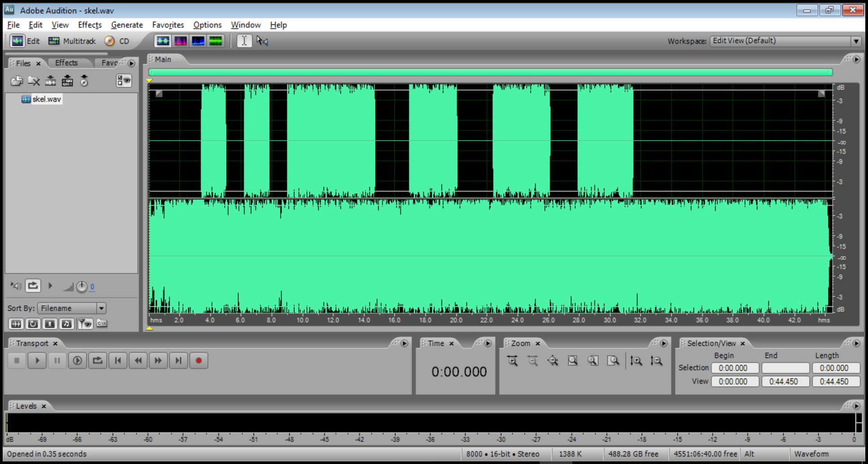Viewport: 868px width, 464px height.
Task: Click Zoom In Vertically icon
Action: pyautogui.click(x=636, y=361)
